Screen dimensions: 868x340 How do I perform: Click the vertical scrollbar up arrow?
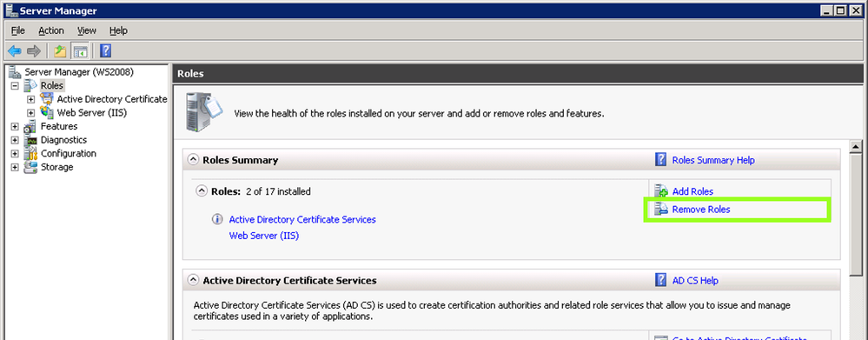pyautogui.click(x=856, y=147)
